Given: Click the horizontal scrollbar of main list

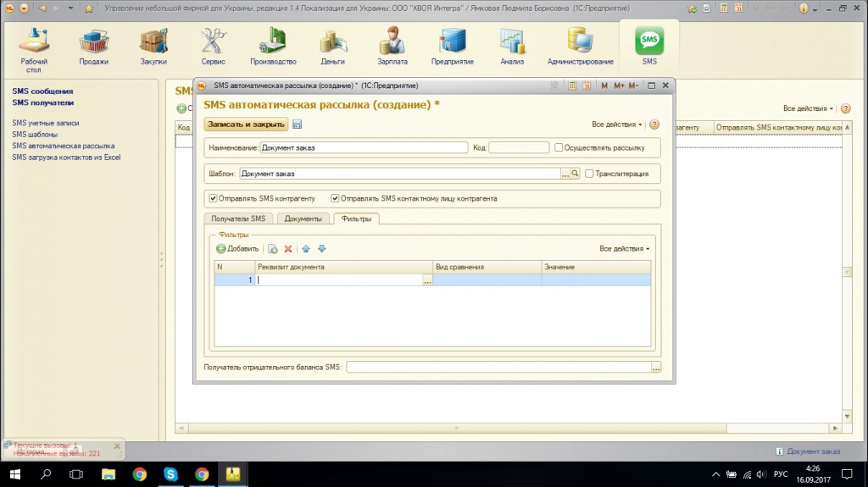Looking at the screenshot, I should (x=457, y=428).
